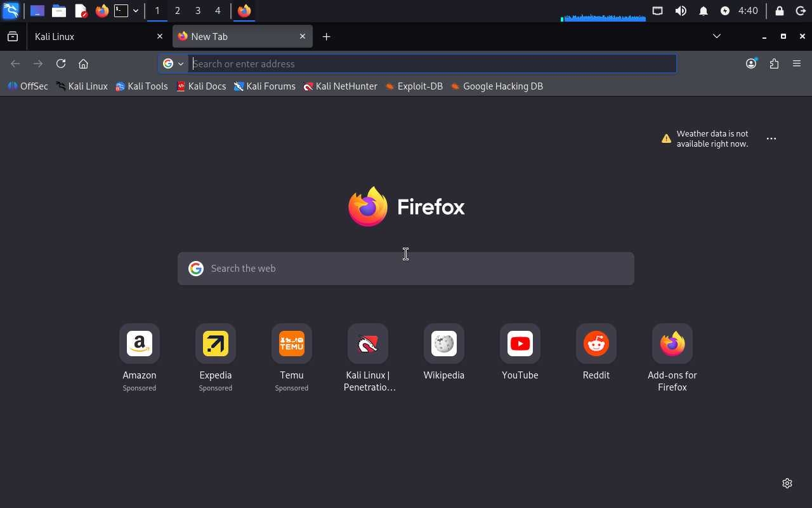Screen dimensions: 812x508
Task: Switch to workspace 3 in panel
Action: [198, 11]
